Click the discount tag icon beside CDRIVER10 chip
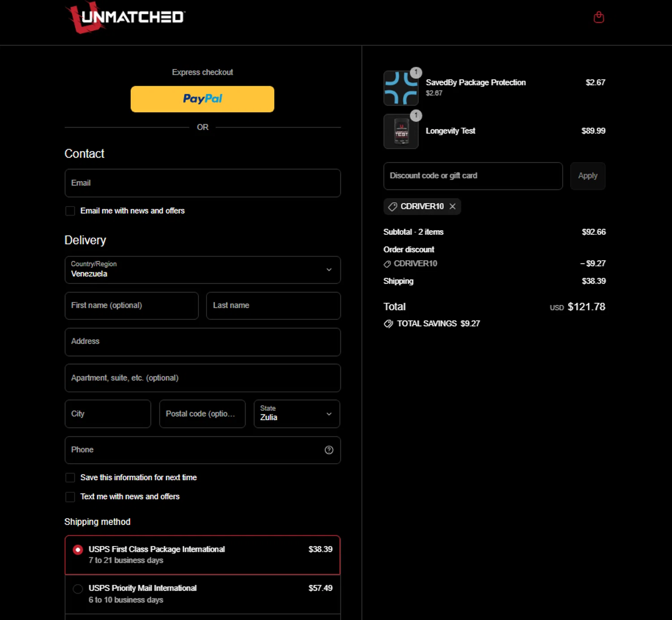This screenshot has width=672, height=620. 392,207
